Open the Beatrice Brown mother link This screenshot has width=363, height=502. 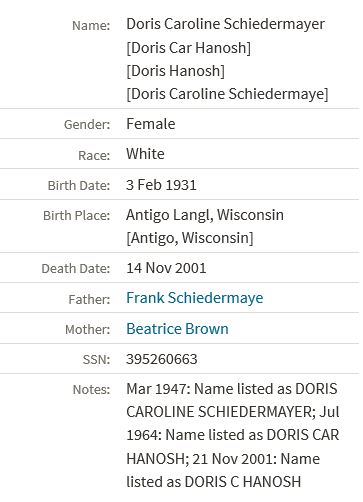coord(177,329)
